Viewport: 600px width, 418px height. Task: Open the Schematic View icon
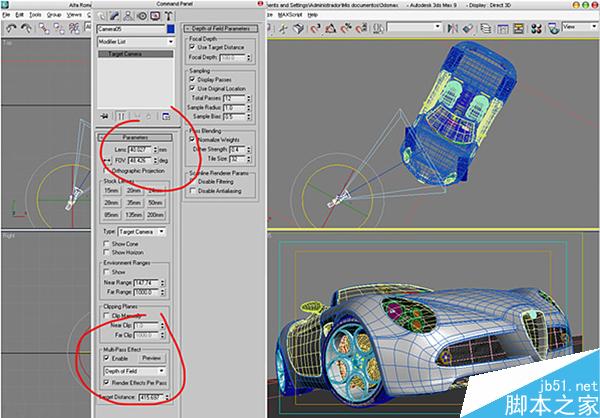click(518, 29)
